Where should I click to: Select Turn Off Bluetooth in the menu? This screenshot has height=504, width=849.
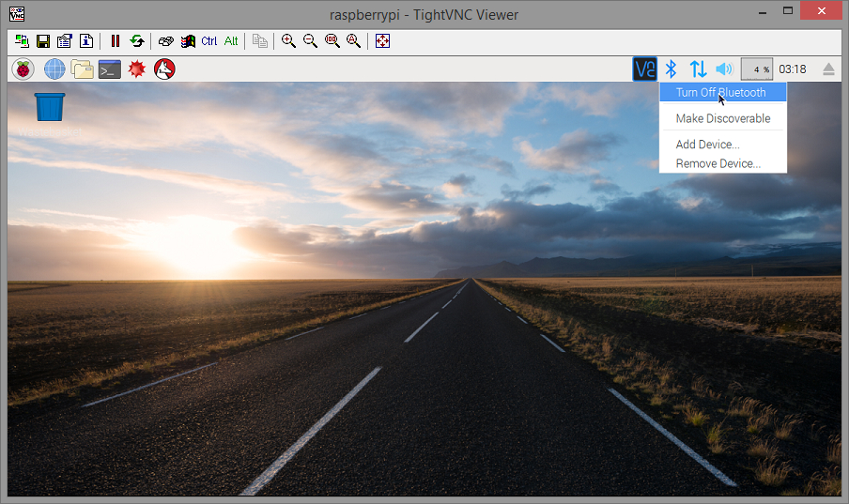723,93
